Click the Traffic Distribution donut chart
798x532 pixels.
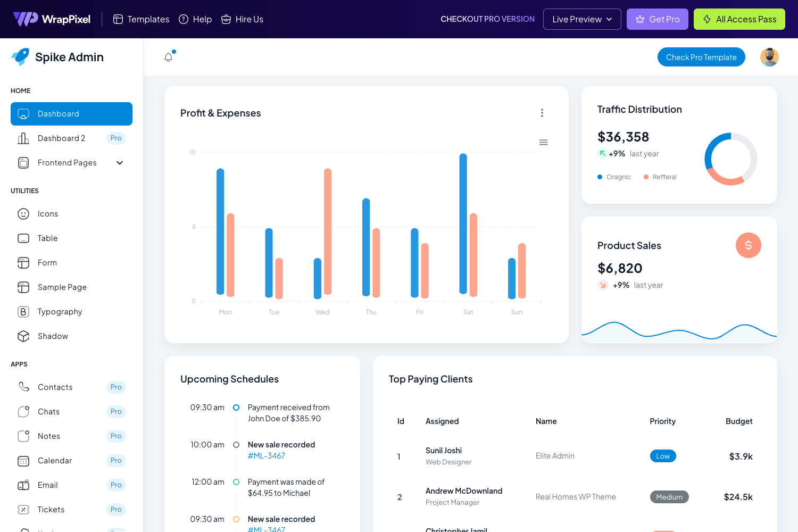point(731,159)
